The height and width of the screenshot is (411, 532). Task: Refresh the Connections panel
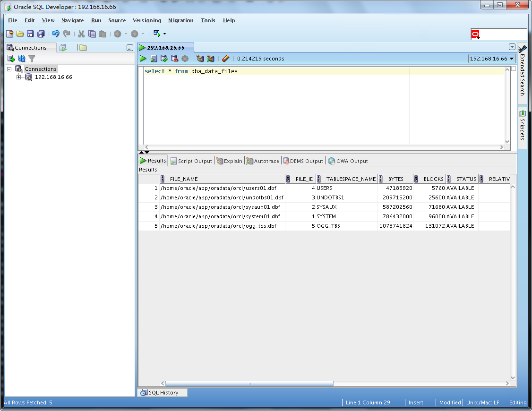coord(21,58)
